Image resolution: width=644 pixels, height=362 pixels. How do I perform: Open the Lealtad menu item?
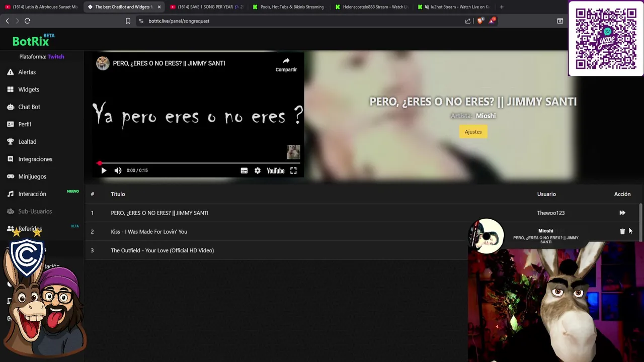click(28, 142)
